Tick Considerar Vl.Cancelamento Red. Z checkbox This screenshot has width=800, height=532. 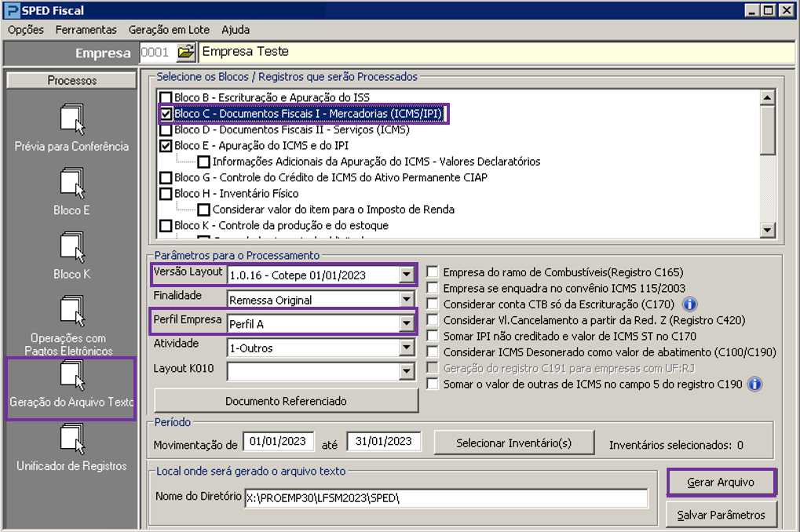[x=433, y=320]
